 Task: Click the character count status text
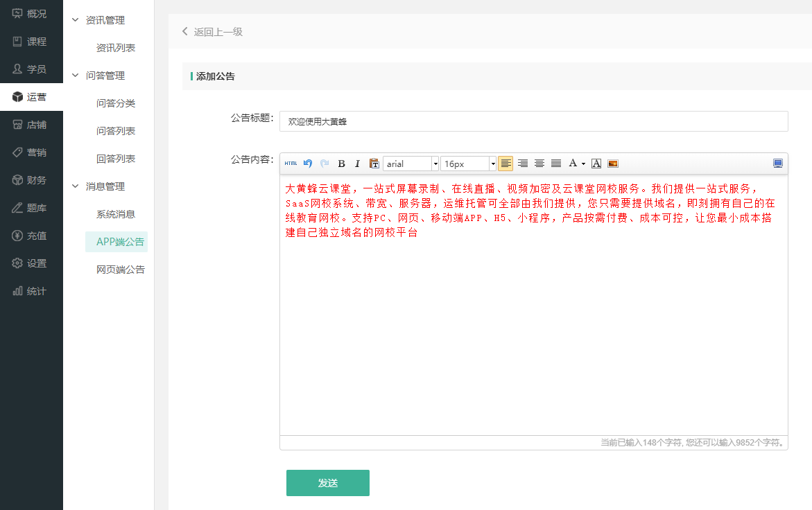click(693, 443)
